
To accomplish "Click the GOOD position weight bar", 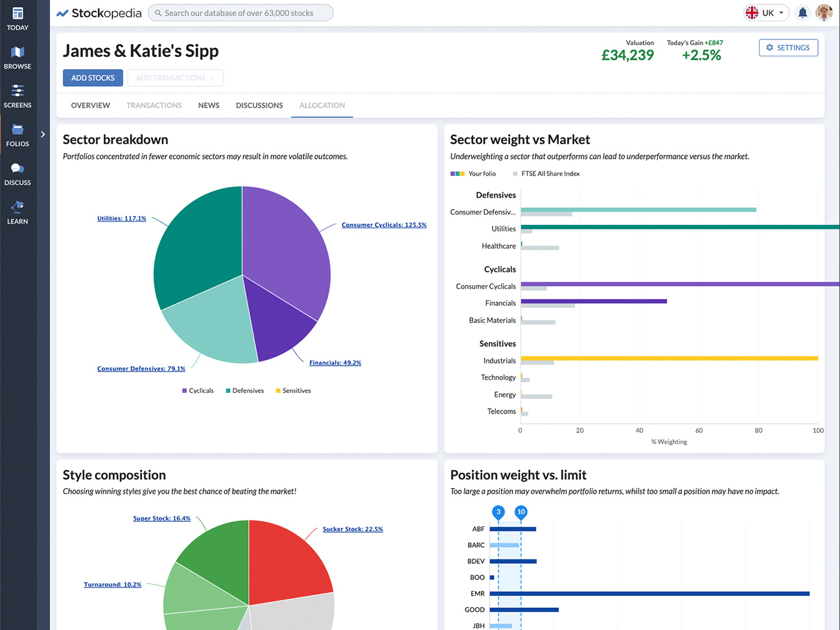I will pyautogui.click(x=524, y=609).
